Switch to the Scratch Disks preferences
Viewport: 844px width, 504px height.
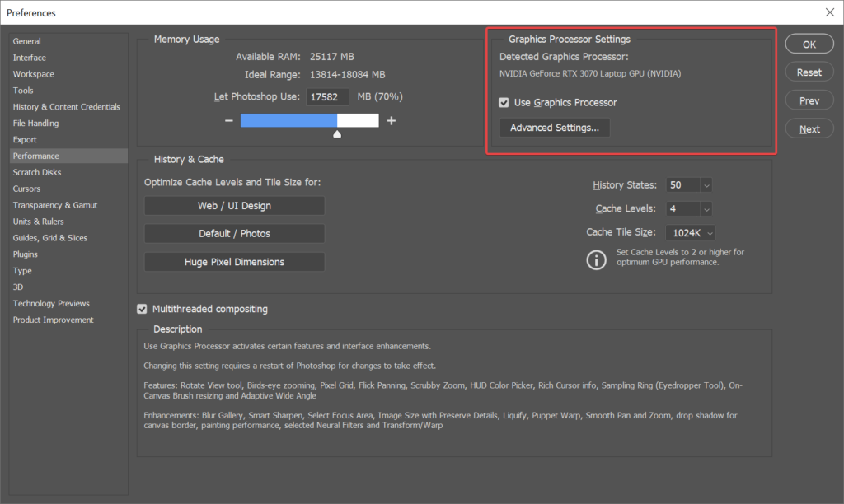41,172
